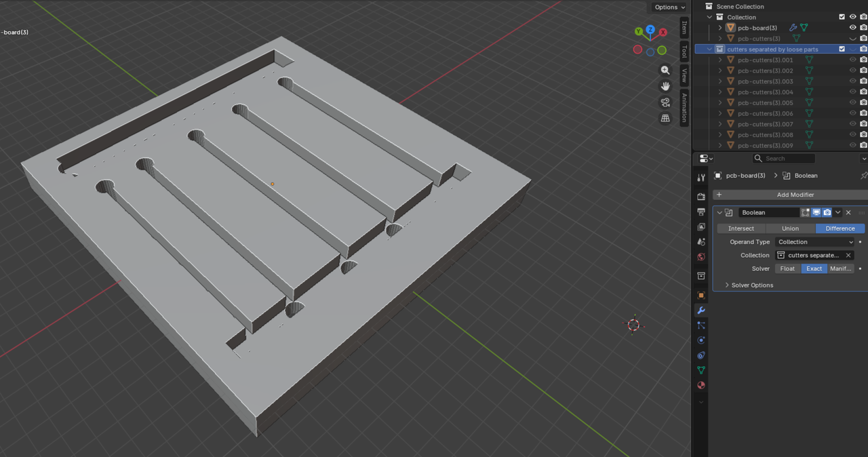Toggle camera view icon in viewport
868x457 pixels.
point(665,102)
